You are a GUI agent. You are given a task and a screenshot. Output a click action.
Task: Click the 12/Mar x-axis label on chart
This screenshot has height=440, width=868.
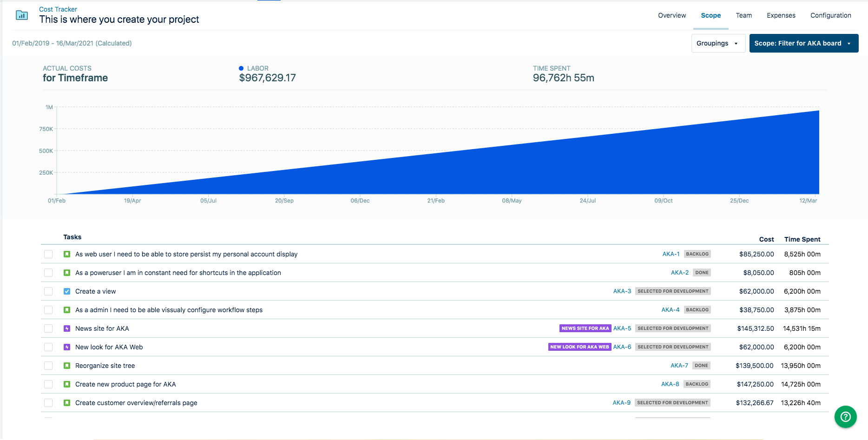click(x=808, y=201)
